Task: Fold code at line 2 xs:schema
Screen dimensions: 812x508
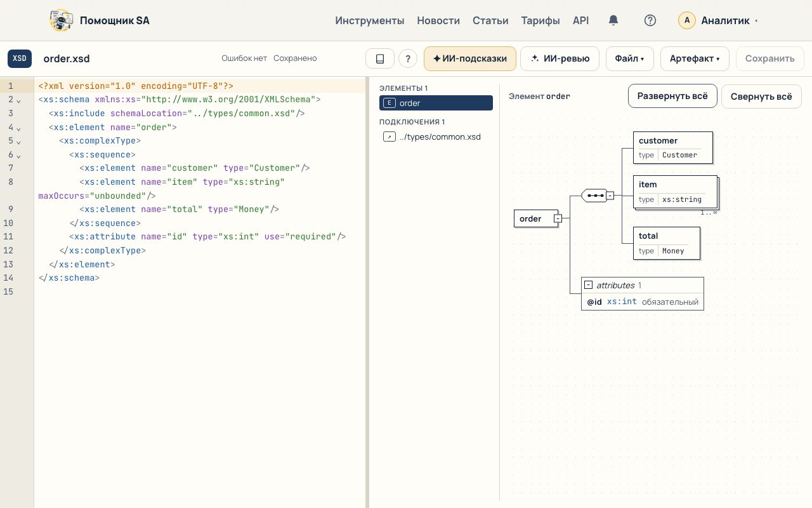Action: [x=18, y=100]
